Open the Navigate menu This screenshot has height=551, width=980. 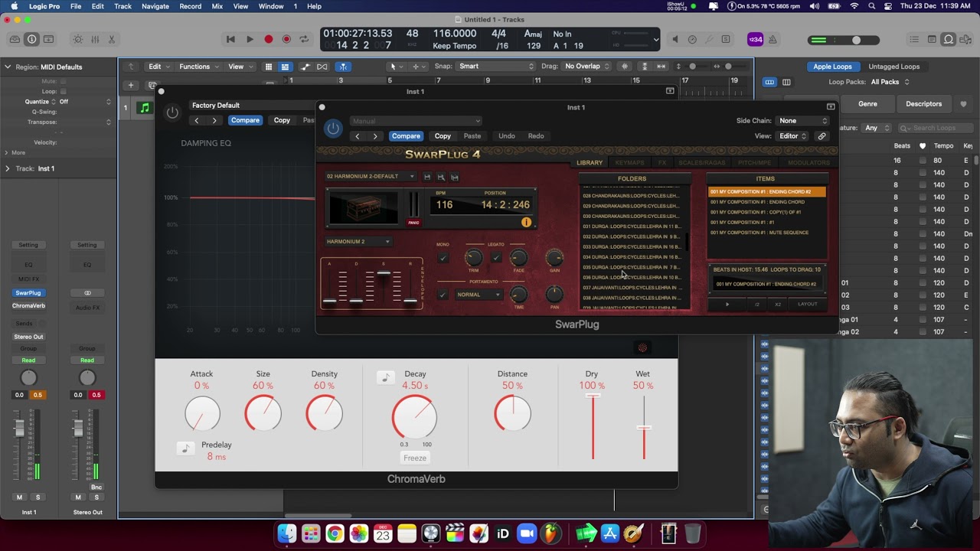[x=155, y=6]
